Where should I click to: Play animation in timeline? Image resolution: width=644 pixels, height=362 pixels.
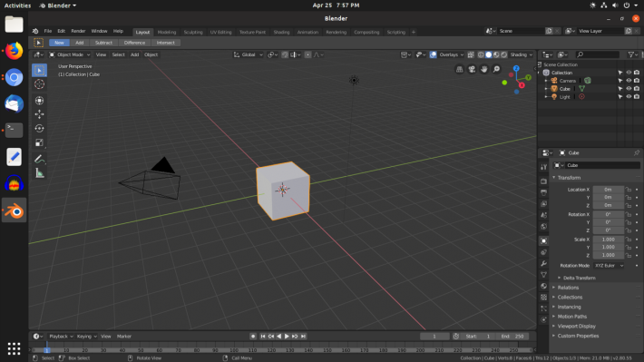[287, 337]
